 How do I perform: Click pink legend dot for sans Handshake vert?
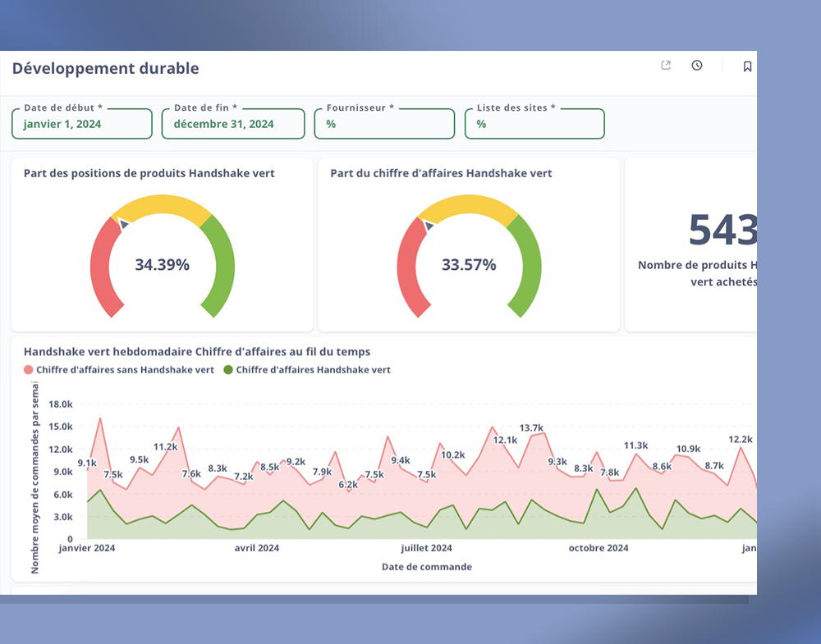(x=29, y=370)
